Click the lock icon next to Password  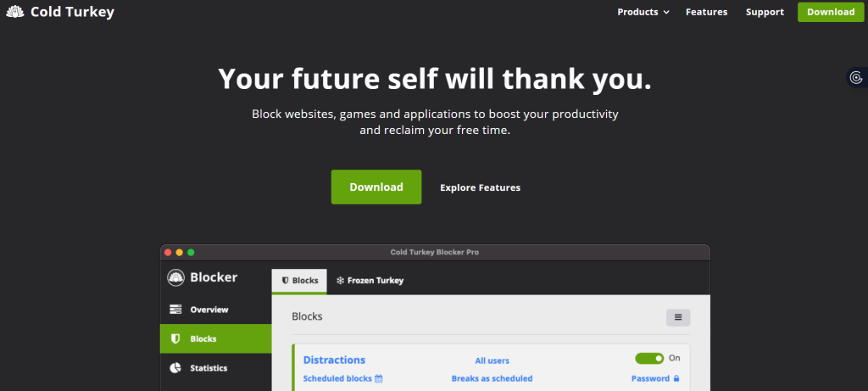click(x=676, y=379)
